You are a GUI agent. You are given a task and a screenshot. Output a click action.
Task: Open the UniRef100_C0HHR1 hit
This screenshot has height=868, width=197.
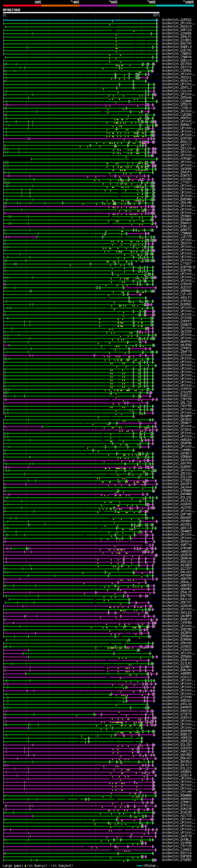pyautogui.click(x=177, y=450)
